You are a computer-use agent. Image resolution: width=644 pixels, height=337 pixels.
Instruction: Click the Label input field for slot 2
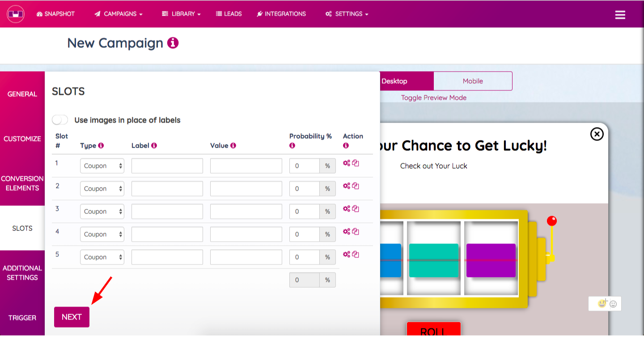(167, 188)
